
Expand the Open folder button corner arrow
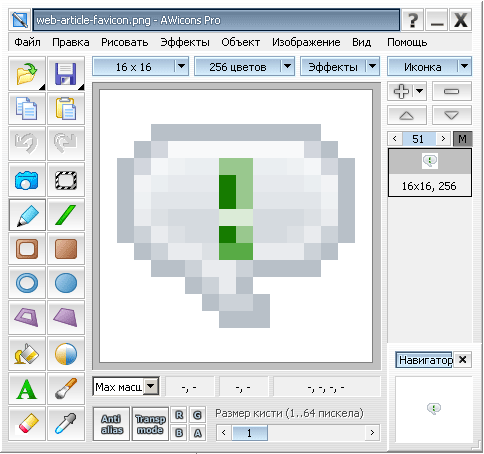click(x=42, y=87)
